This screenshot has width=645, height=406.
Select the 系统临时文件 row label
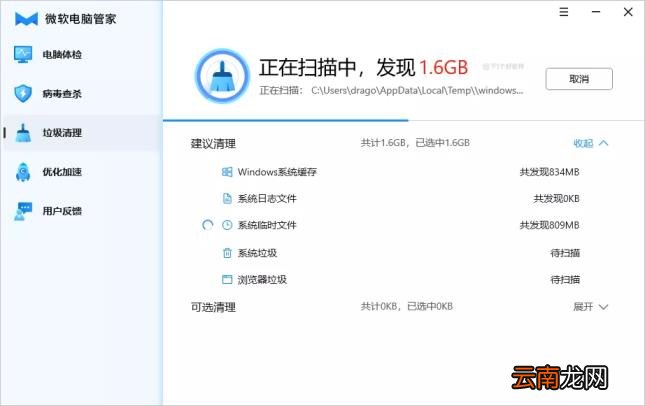[267, 225]
